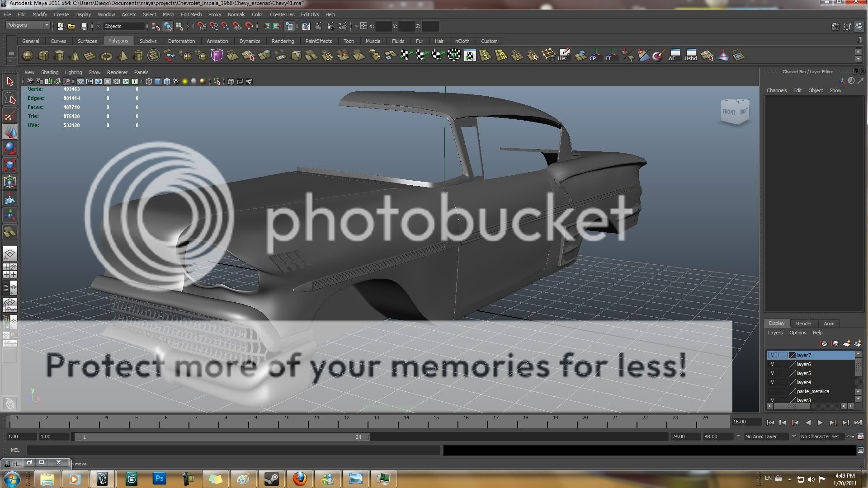The width and height of the screenshot is (868, 488).
Task: Toggle select by component type mode
Action: [x=179, y=26]
